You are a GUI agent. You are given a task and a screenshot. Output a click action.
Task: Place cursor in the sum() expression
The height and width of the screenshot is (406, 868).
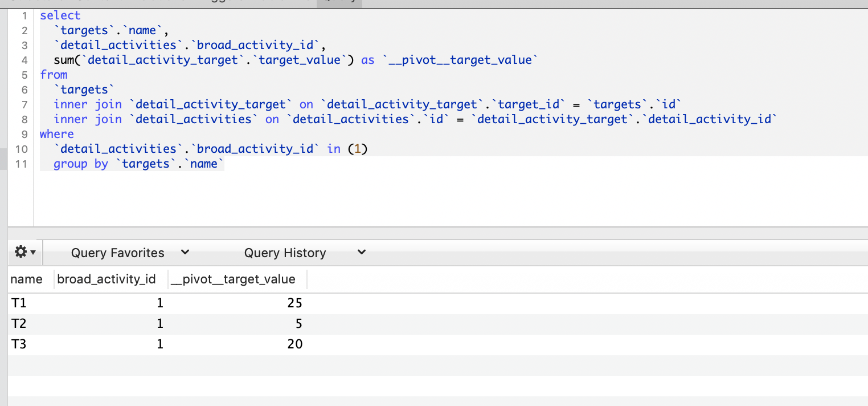(x=171, y=59)
